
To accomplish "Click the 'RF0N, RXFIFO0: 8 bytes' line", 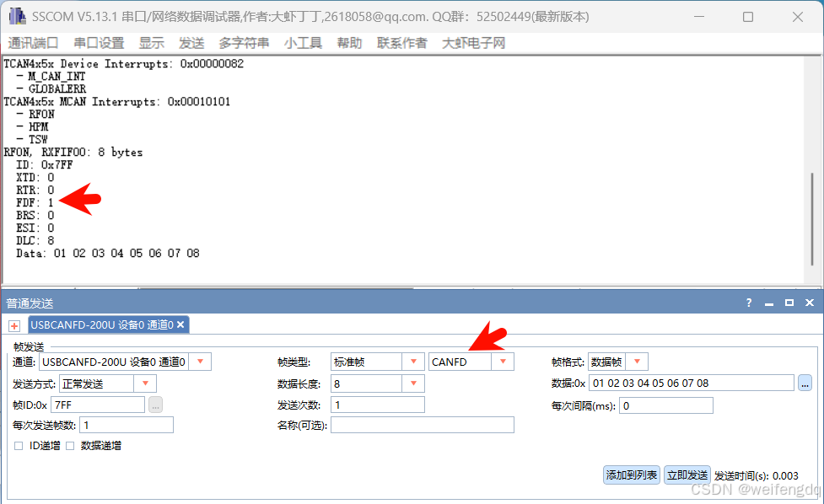I will 73,153.
